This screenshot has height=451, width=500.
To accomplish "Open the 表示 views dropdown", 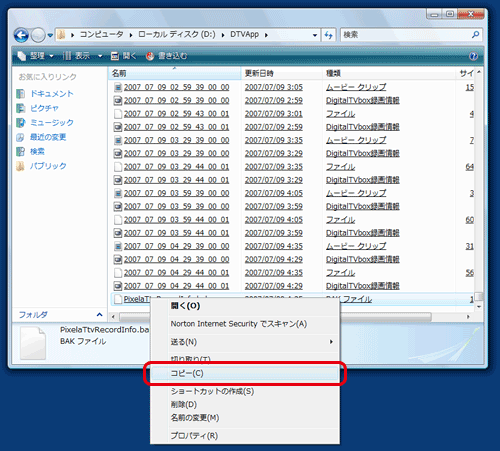I will [x=83, y=56].
